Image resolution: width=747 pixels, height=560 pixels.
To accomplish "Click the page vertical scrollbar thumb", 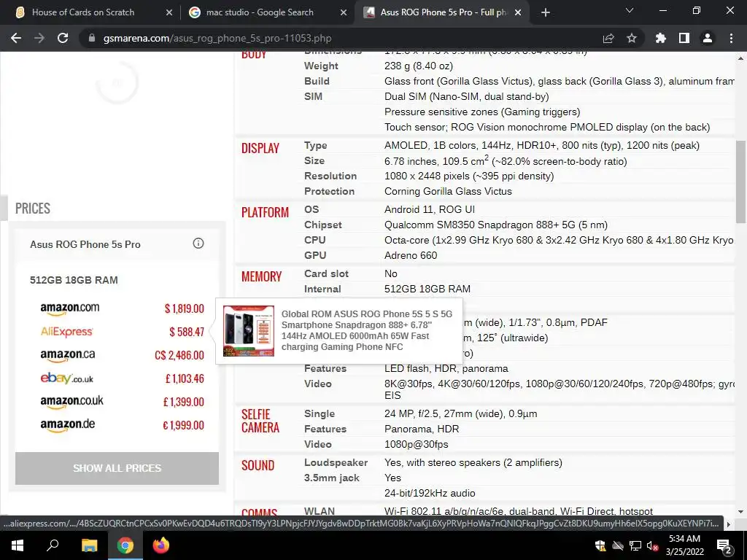I will point(740,180).
